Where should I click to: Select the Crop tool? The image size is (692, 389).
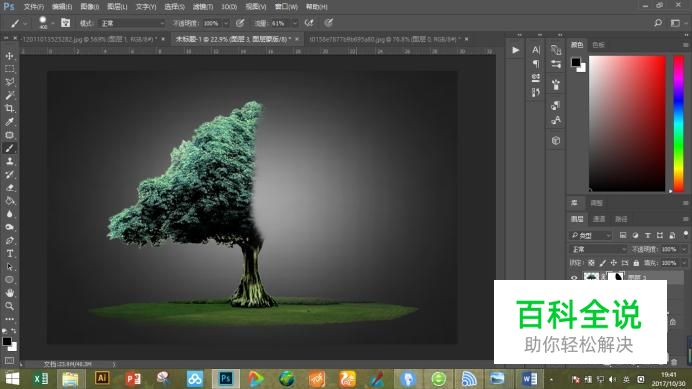click(9, 109)
